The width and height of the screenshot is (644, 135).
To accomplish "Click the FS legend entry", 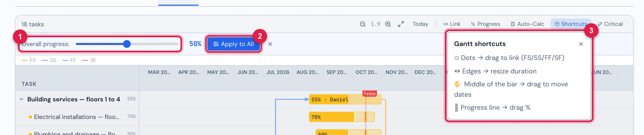I will pyautogui.click(x=29, y=61).
